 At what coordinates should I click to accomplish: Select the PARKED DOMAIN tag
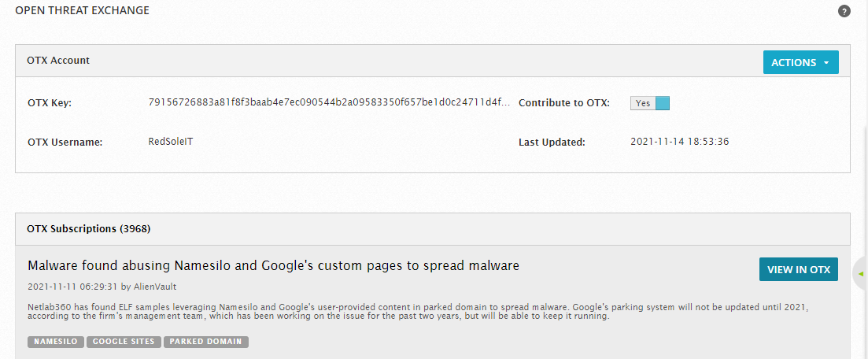206,342
